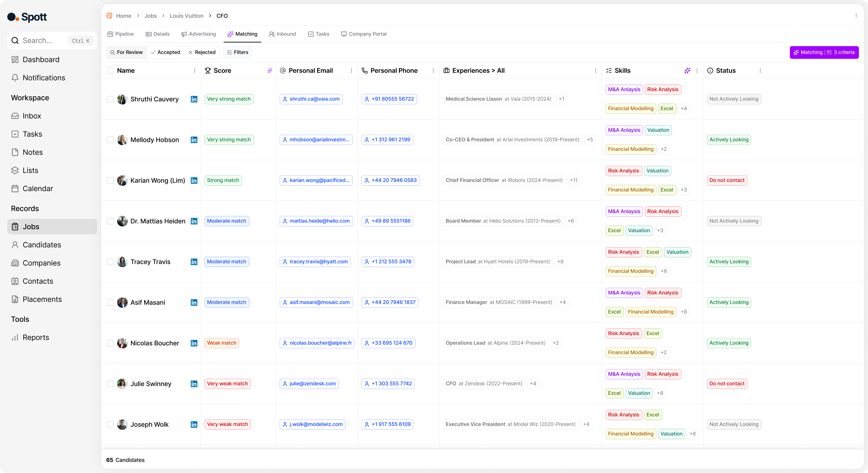Click the Matching 3 criteria button
Image resolution: width=868 pixels, height=473 pixels.
[x=824, y=53]
